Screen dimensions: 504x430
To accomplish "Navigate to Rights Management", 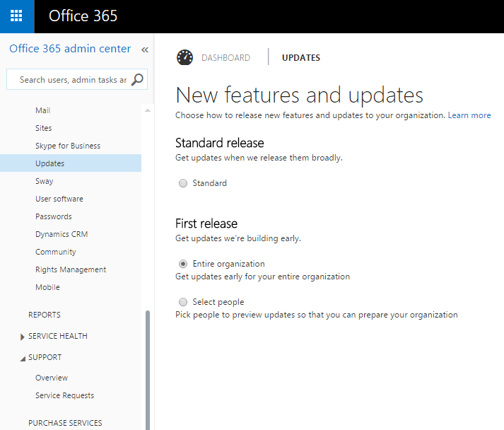I will 71,269.
